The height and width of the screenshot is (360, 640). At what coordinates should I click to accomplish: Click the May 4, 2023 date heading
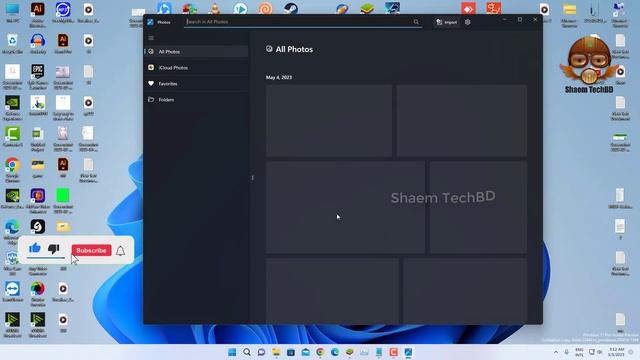point(279,77)
